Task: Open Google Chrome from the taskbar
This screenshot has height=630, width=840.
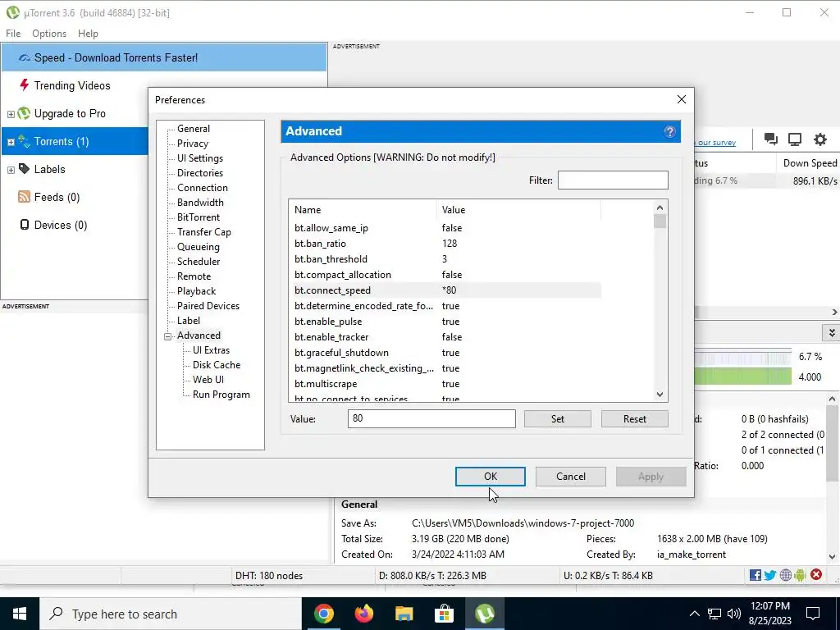Action: click(324, 614)
